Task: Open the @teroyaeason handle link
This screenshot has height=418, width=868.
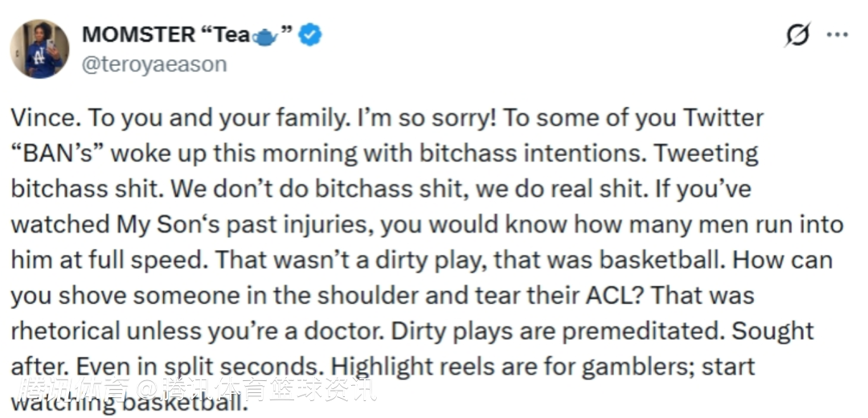Action: click(x=154, y=64)
